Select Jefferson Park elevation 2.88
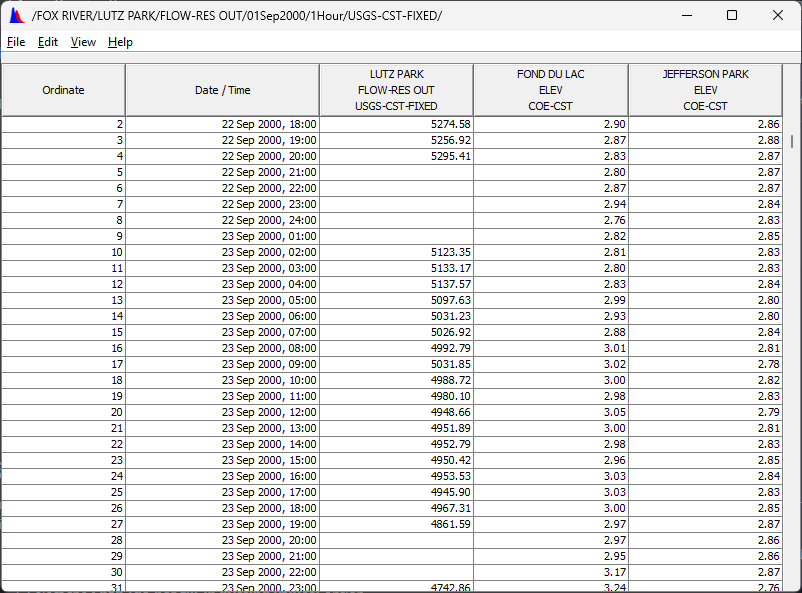 [x=705, y=140]
